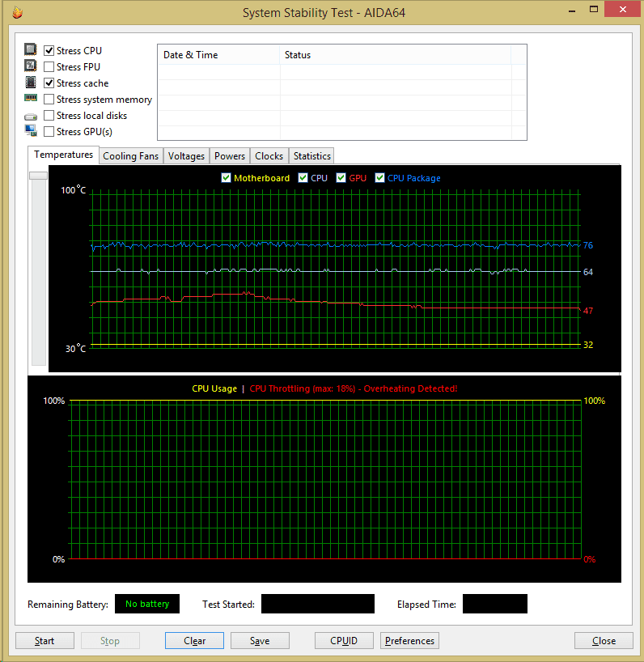
Task: Save the stability test results
Action: (260, 640)
